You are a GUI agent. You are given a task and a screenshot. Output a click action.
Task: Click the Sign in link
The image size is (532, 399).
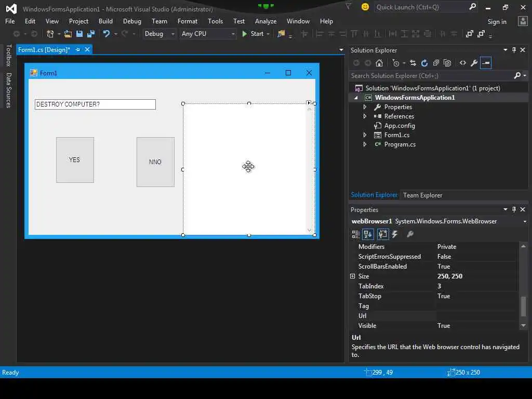pos(497,22)
